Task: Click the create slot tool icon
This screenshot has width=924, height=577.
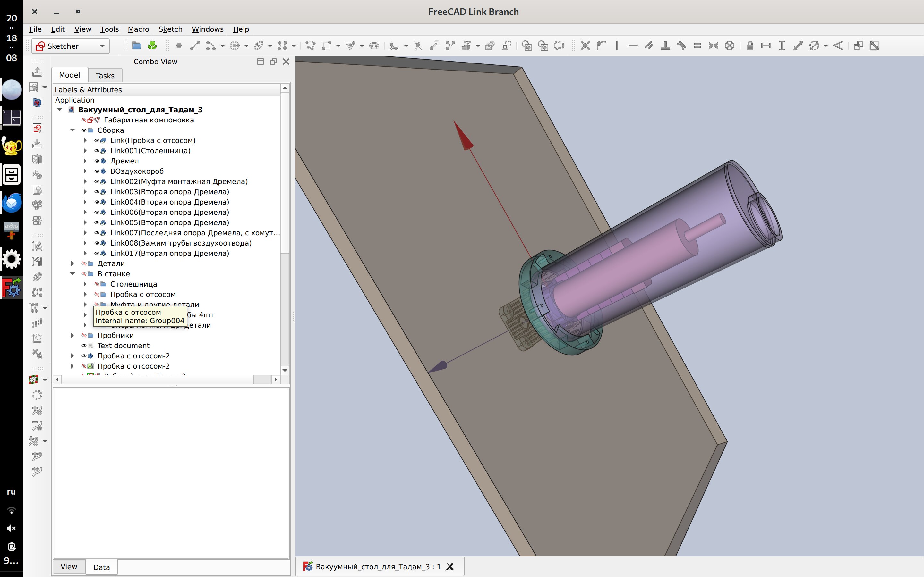Action: click(374, 46)
